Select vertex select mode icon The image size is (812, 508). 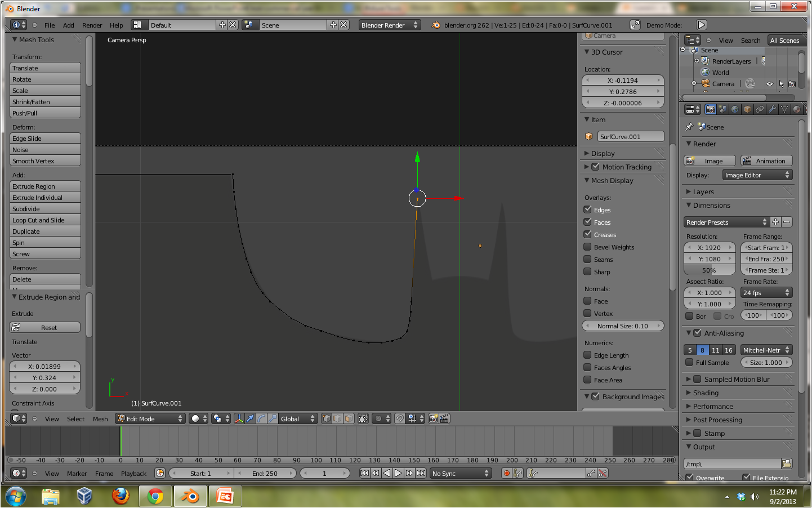(x=326, y=418)
